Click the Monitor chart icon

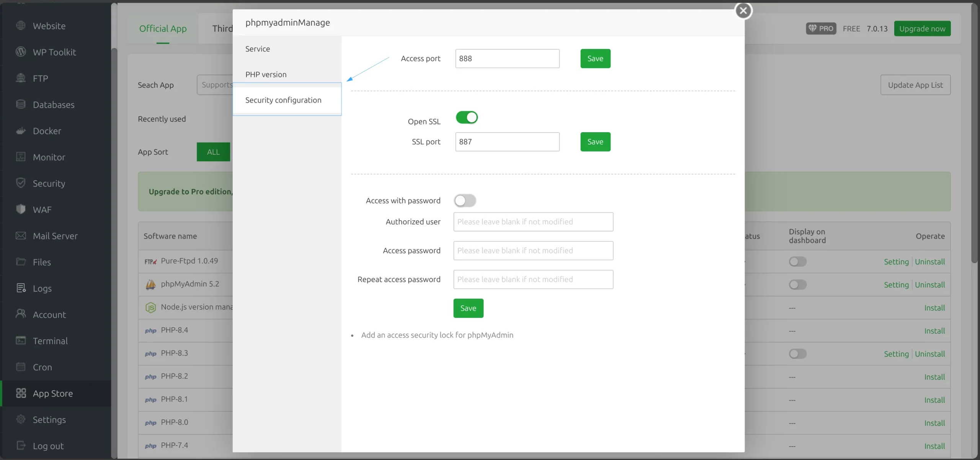21,157
